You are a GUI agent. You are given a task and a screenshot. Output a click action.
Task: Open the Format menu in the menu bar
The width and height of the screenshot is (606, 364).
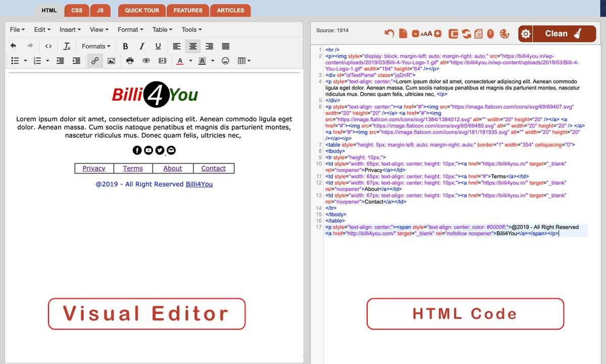tap(130, 29)
